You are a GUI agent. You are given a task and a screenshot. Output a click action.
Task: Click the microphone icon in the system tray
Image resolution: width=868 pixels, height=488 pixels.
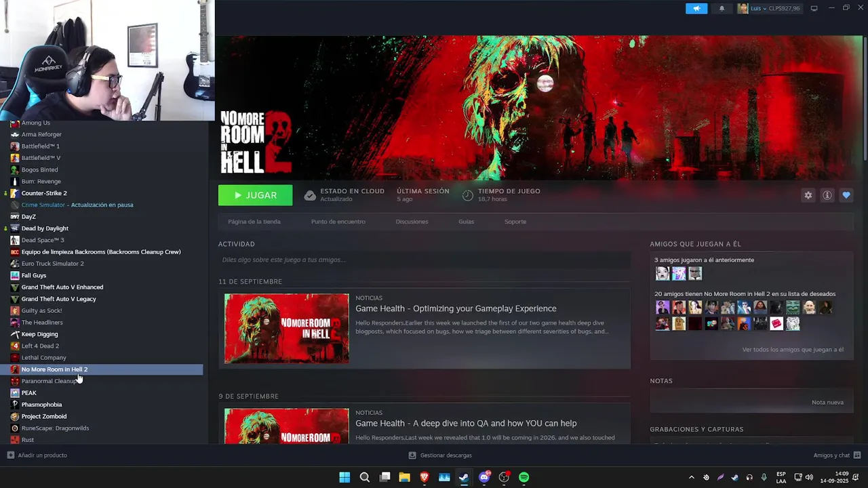click(764, 477)
